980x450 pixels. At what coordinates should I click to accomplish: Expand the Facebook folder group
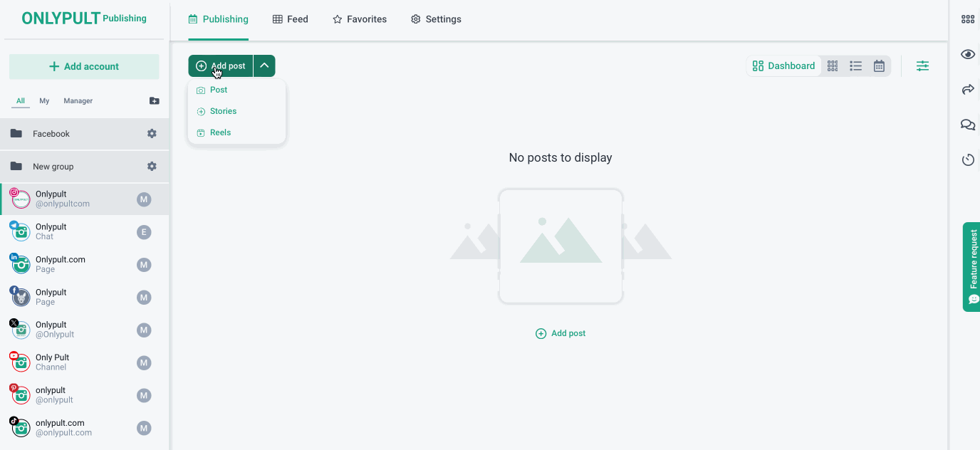(51, 134)
